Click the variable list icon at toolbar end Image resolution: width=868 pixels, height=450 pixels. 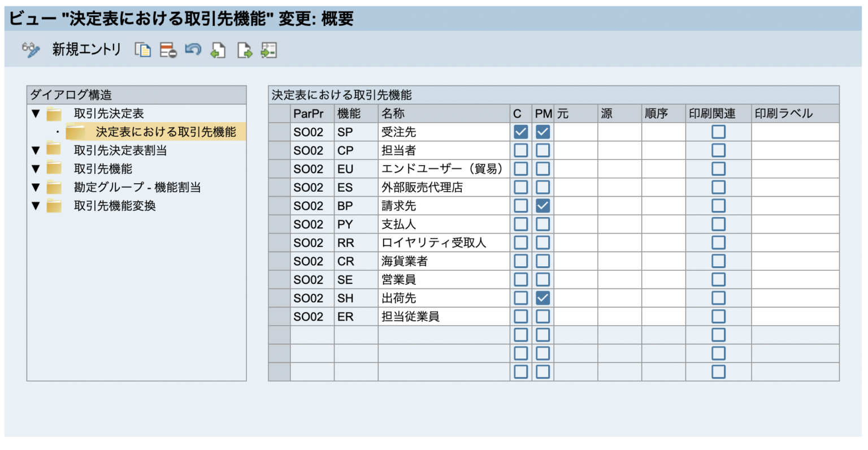pyautogui.click(x=269, y=50)
